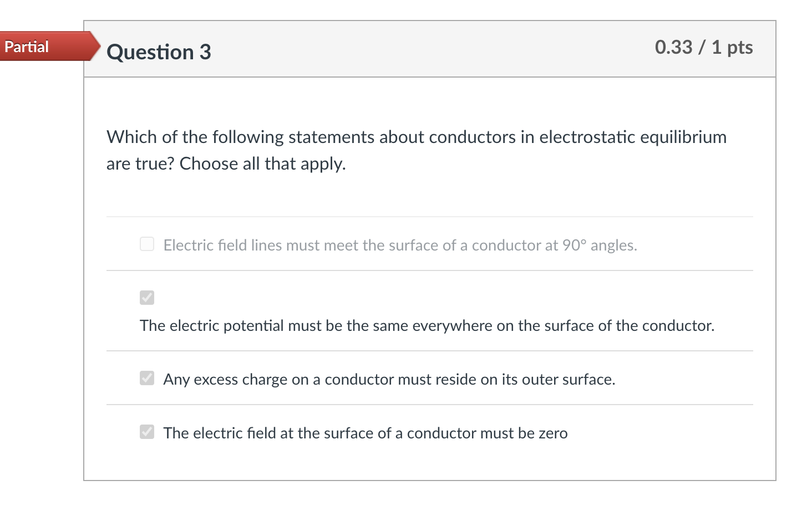
Task: Uncheck the excess charge outer surface checkbox
Action: [x=147, y=378]
